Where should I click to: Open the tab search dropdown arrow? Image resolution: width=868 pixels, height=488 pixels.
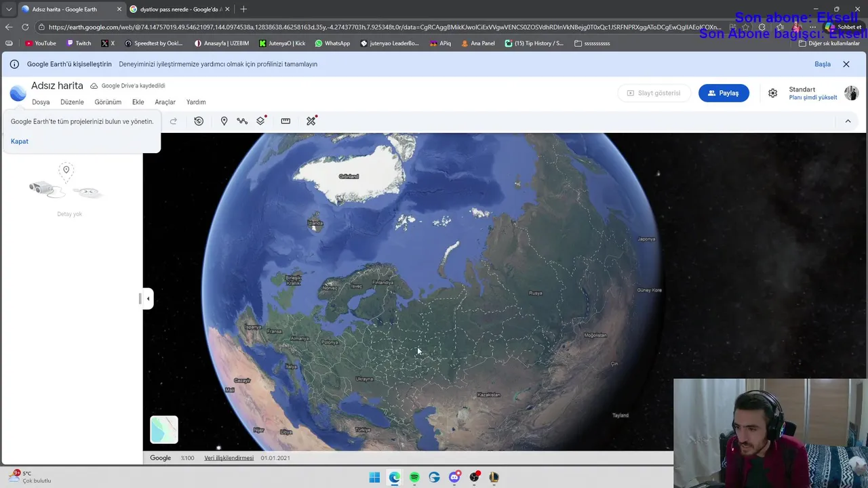point(9,9)
